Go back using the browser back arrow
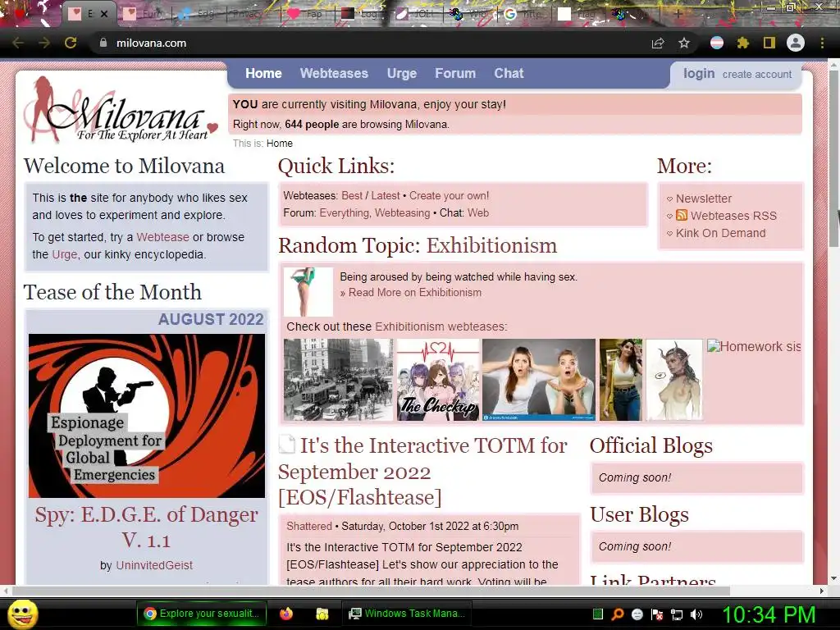Image resolution: width=840 pixels, height=630 pixels. coord(18,43)
